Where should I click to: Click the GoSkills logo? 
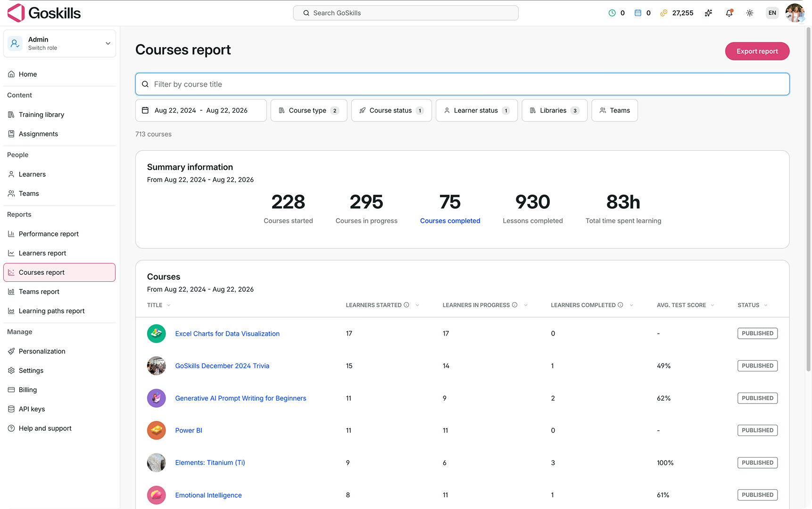click(44, 13)
